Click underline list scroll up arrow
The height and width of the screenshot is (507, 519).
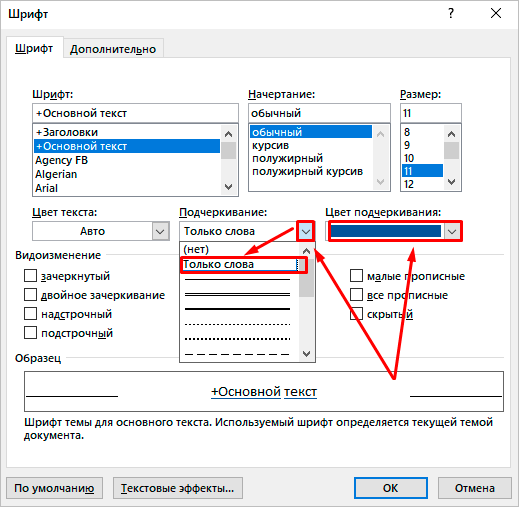[x=306, y=251]
